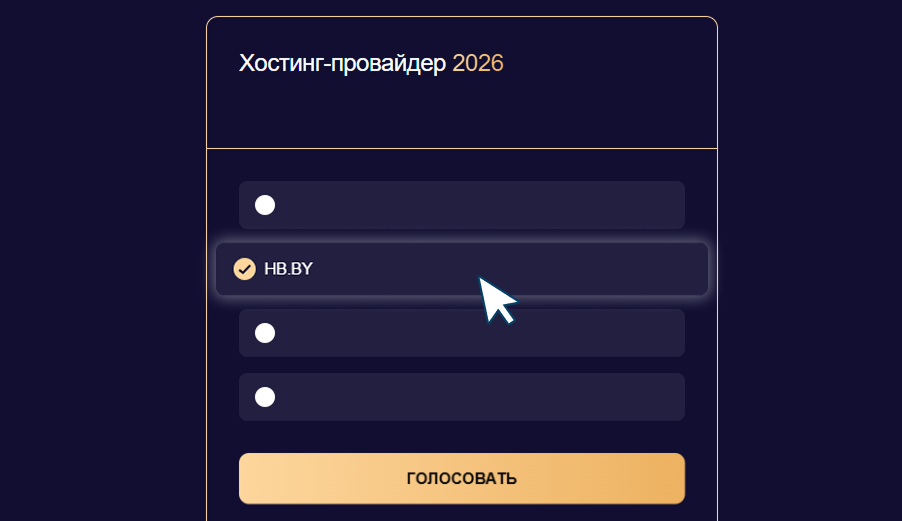Screen dimensions: 902x521
Task: Click the empty option row above HB.BY
Action: click(461, 205)
